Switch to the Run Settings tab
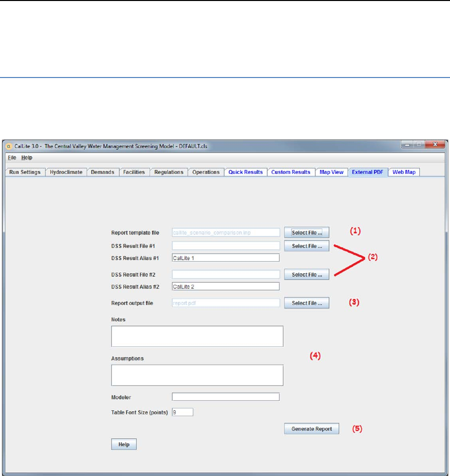450x476 pixels. [x=25, y=172]
